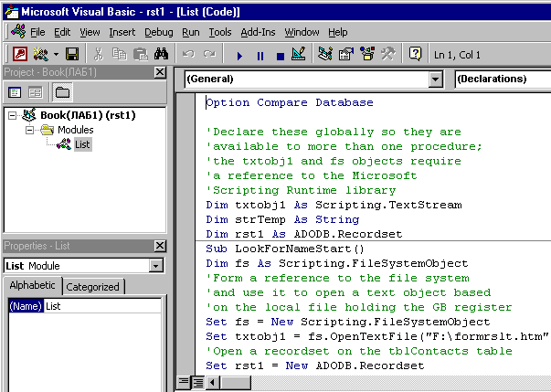Open the Insert Module dropdown arrow

56,55
